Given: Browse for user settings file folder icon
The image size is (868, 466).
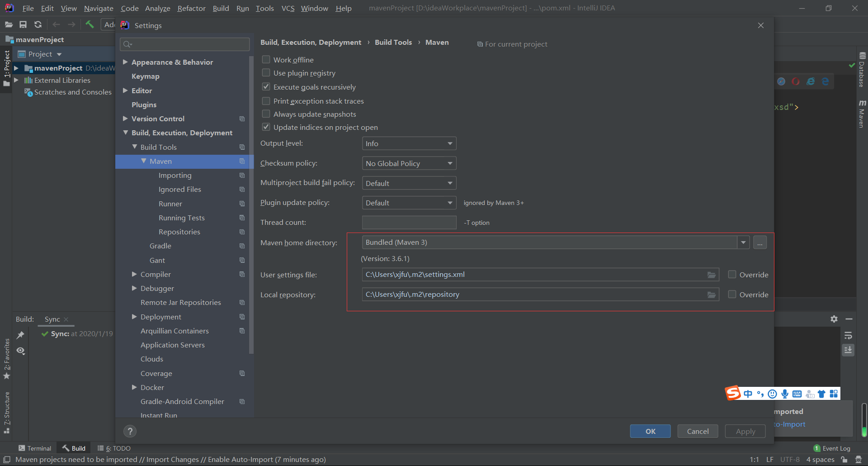Looking at the screenshot, I should point(711,275).
